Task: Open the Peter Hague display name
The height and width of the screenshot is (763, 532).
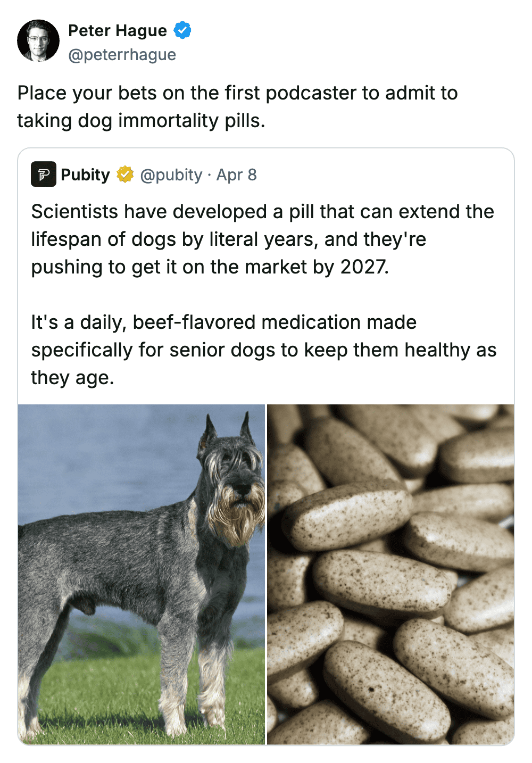Action: tap(118, 30)
